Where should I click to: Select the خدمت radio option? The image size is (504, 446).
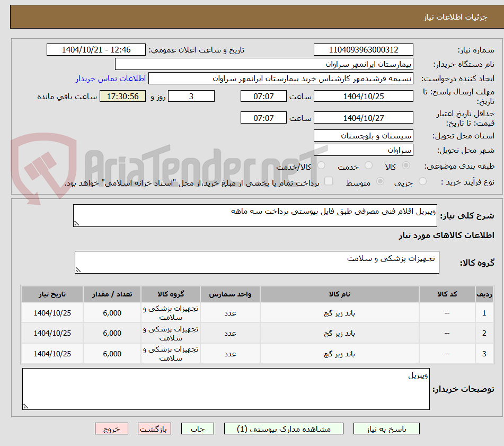point(368,165)
